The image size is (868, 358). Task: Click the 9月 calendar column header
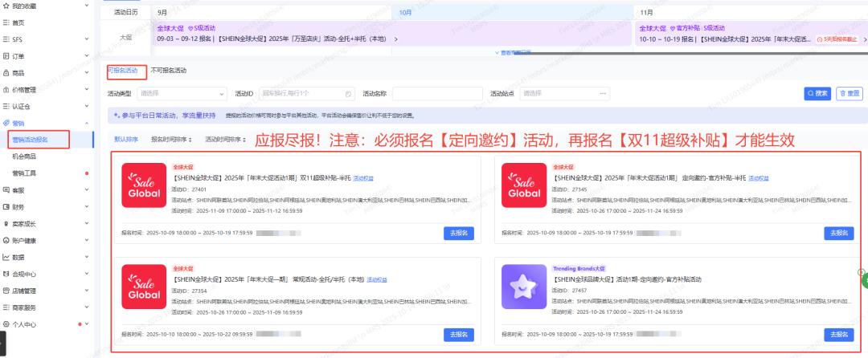[x=272, y=11]
